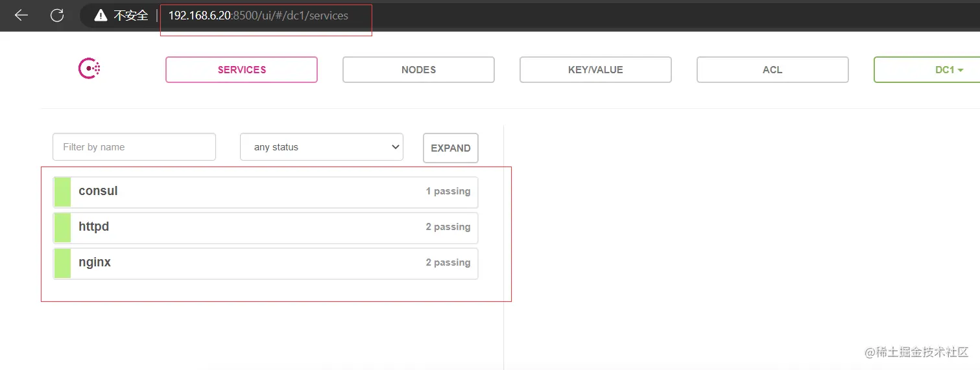Select the nginx service row

265,263
